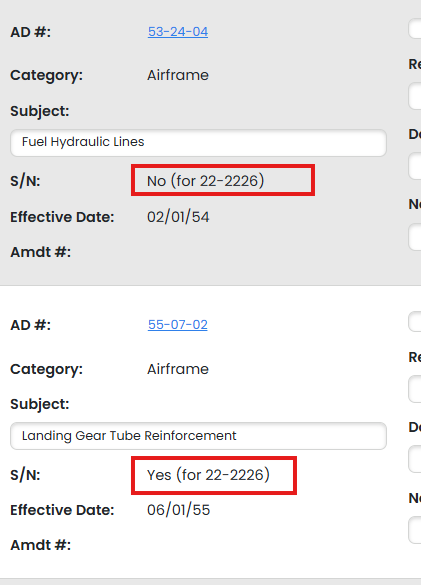Open the AD 55-07-02 link

pyautogui.click(x=178, y=325)
